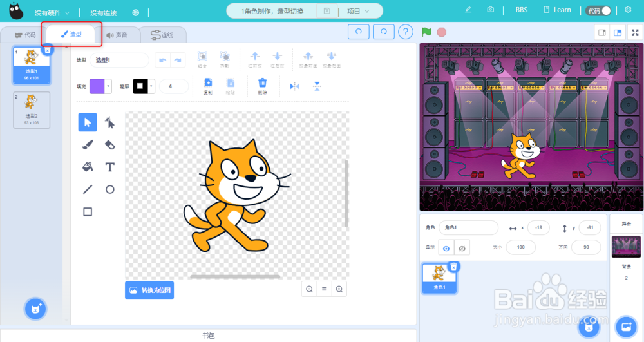Screen dimensions: 644x342
Task: Click the pencil edit icon in header
Action: pyautogui.click(x=468, y=10)
